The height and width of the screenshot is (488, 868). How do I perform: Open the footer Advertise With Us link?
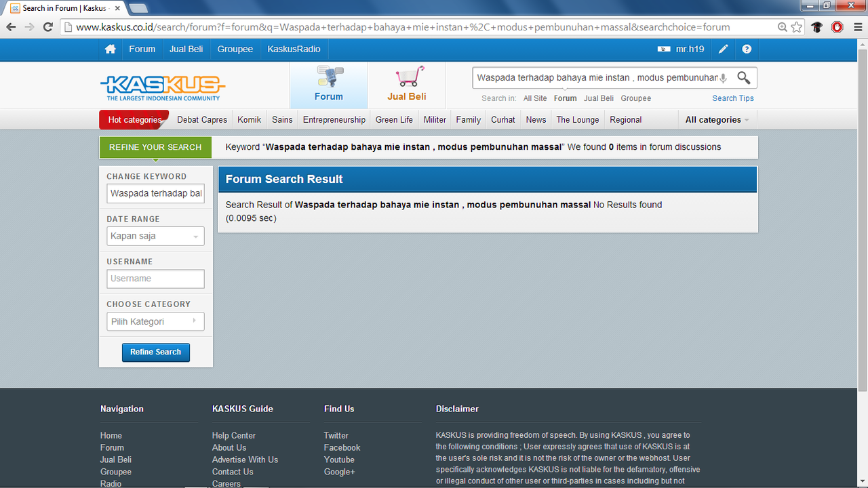[245, 460]
